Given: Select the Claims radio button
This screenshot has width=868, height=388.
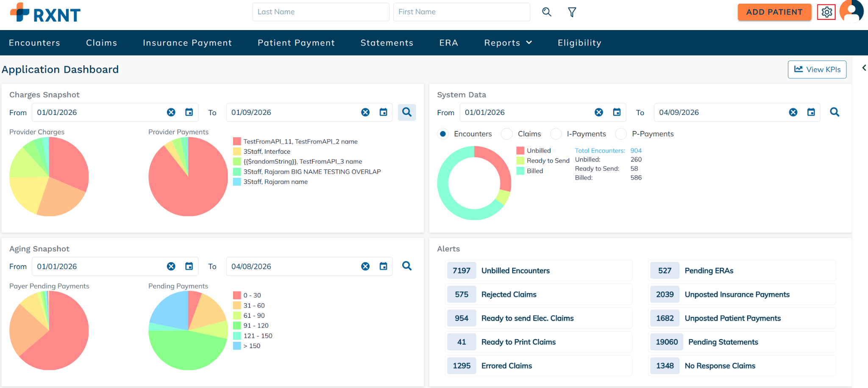Looking at the screenshot, I should coord(507,134).
